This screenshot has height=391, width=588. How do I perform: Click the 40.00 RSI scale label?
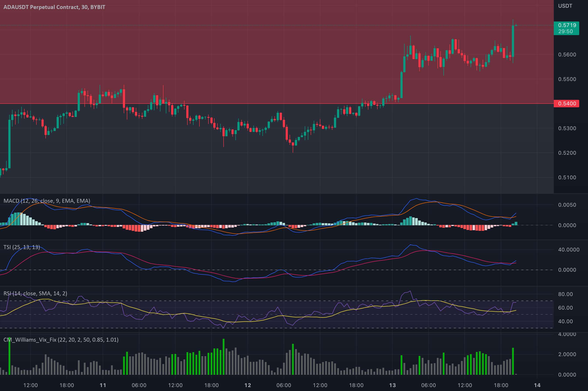coord(565,321)
